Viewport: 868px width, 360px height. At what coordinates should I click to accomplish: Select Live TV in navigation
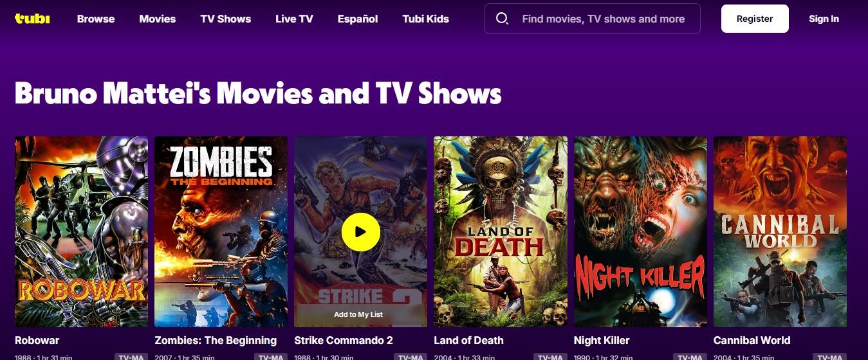tap(294, 19)
